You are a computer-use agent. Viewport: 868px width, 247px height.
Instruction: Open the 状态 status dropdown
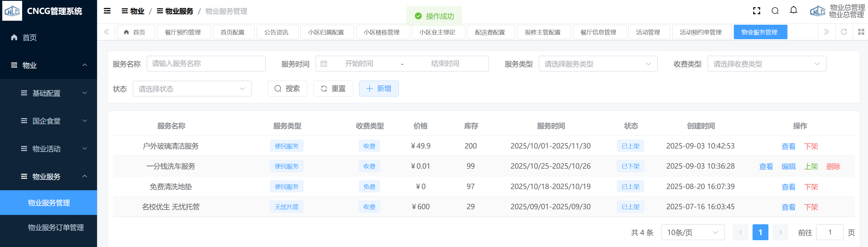click(x=192, y=89)
